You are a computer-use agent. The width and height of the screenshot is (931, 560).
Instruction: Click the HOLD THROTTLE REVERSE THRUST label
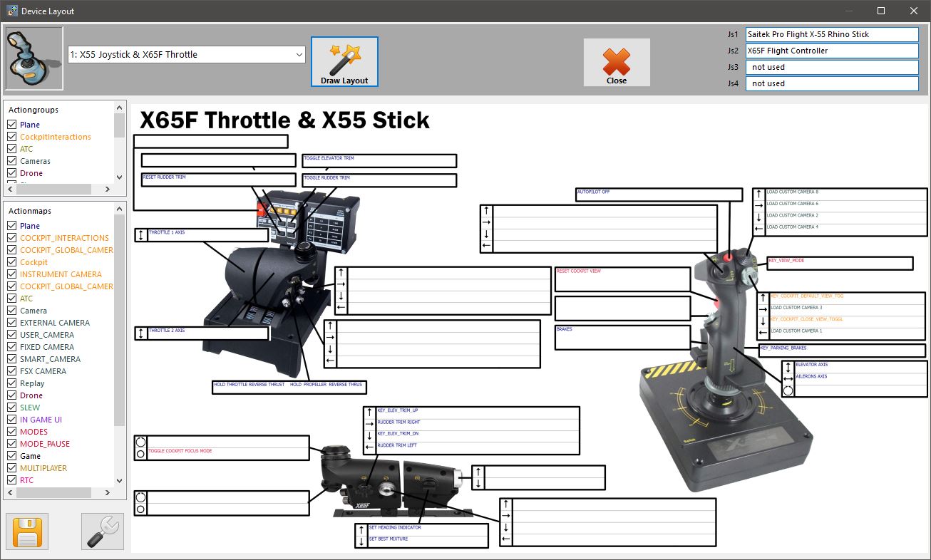click(250, 385)
